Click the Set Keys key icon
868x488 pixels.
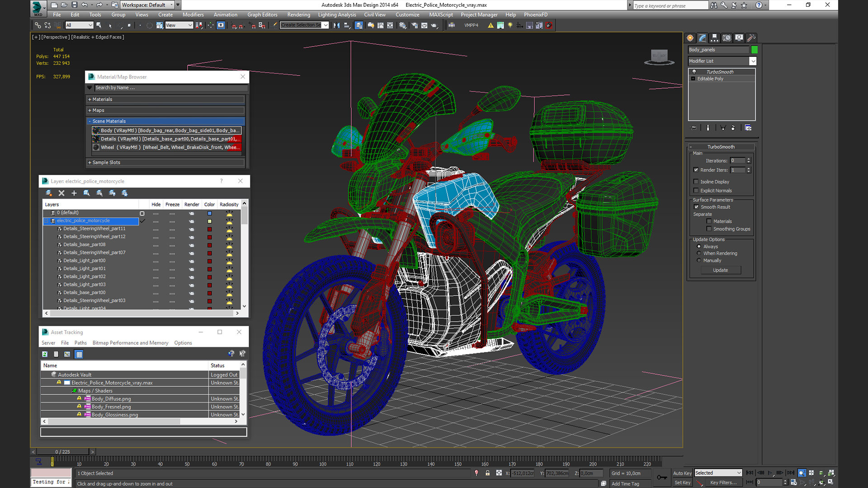(662, 477)
